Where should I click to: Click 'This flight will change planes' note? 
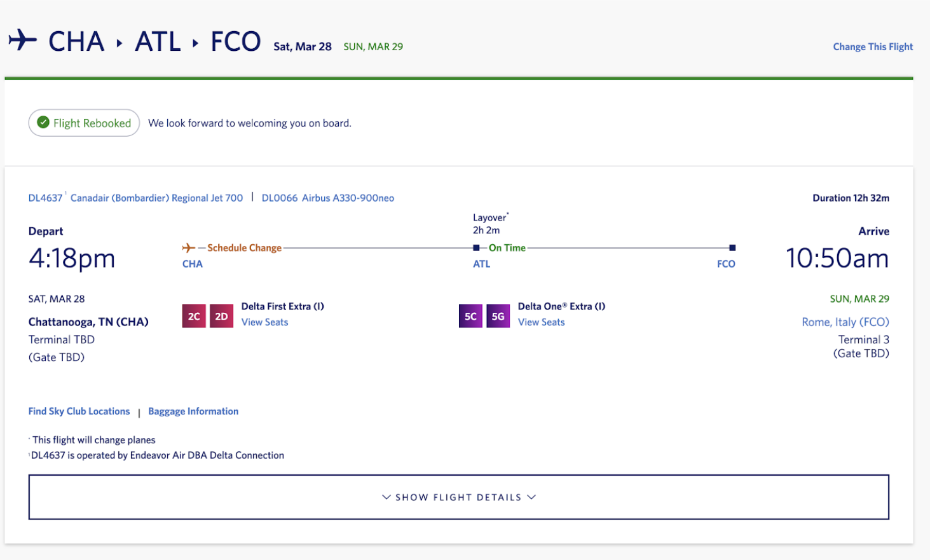92,440
